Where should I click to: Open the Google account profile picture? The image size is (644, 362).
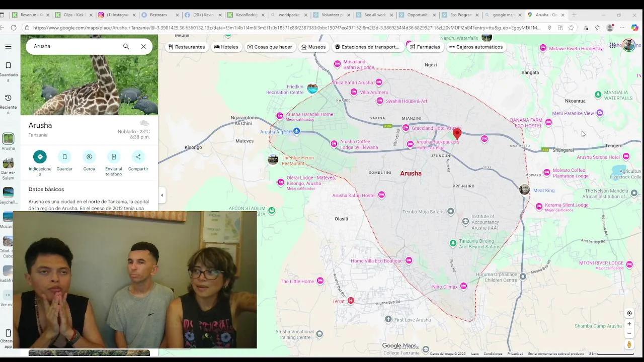tap(629, 45)
